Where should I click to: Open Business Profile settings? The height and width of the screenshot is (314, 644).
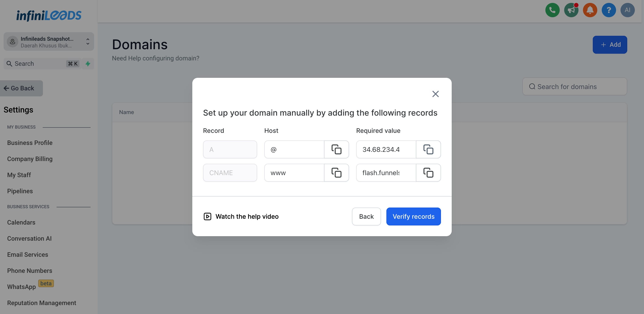pos(30,143)
